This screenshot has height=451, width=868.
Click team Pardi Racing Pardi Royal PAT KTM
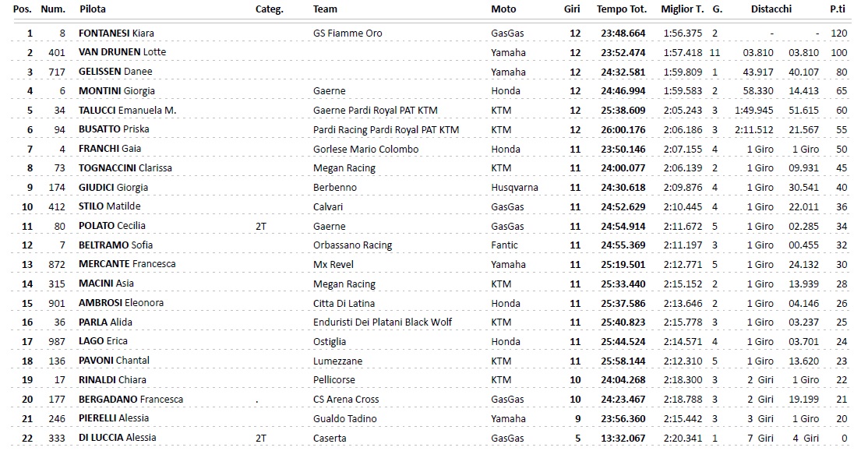click(x=386, y=129)
